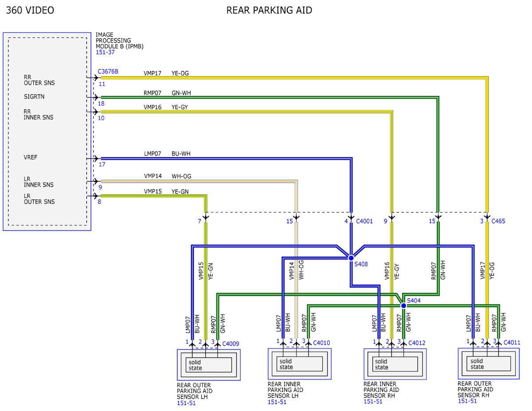Select the REAR INNER PARKING AID SENSOR RH caption
This screenshot has width=532, height=411.
coord(381,390)
